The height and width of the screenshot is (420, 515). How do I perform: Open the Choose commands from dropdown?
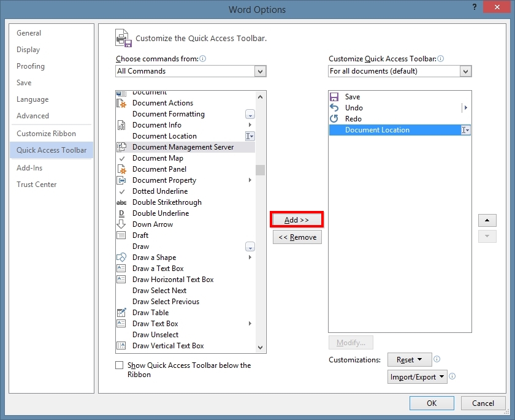click(x=260, y=71)
